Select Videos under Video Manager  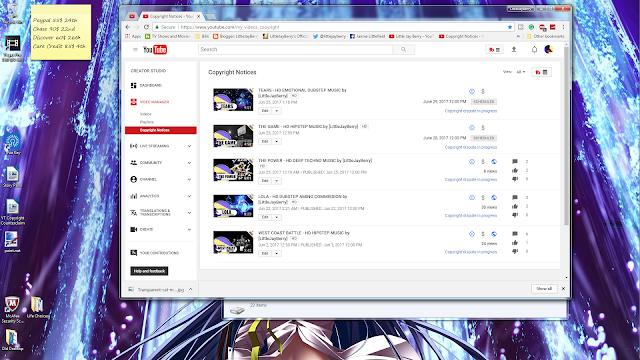[x=145, y=114]
